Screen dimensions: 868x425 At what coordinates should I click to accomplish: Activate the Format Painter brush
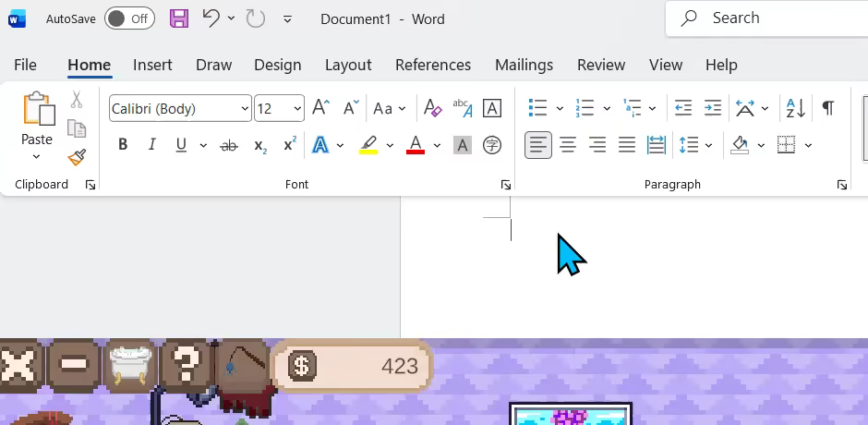coord(77,157)
